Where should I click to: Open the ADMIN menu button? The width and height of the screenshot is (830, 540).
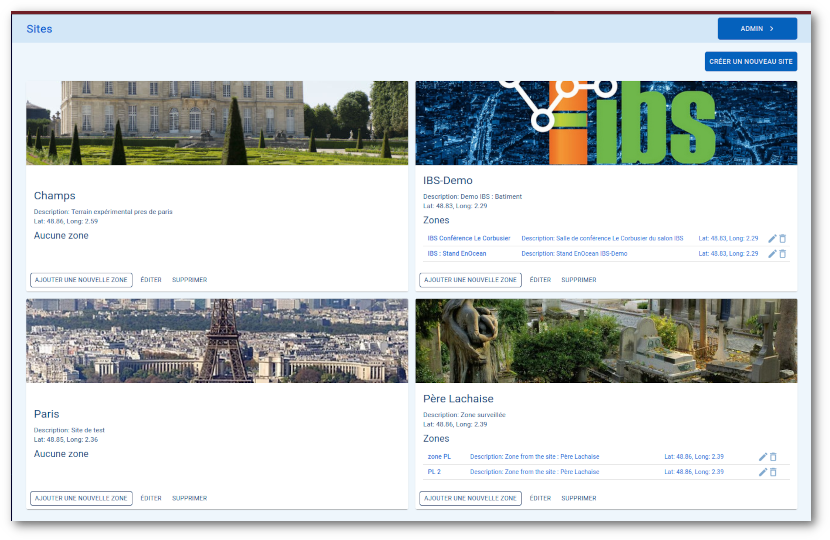(757, 29)
